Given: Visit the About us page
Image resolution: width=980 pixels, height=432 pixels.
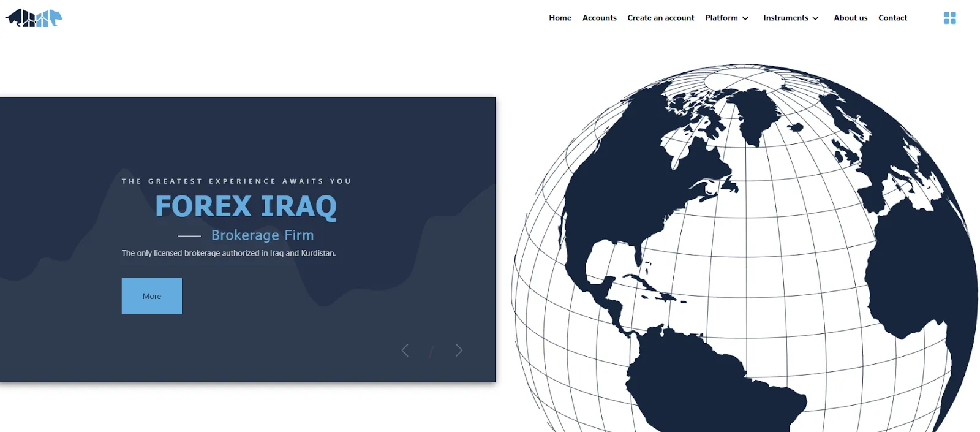Looking at the screenshot, I should pyautogui.click(x=850, y=18).
